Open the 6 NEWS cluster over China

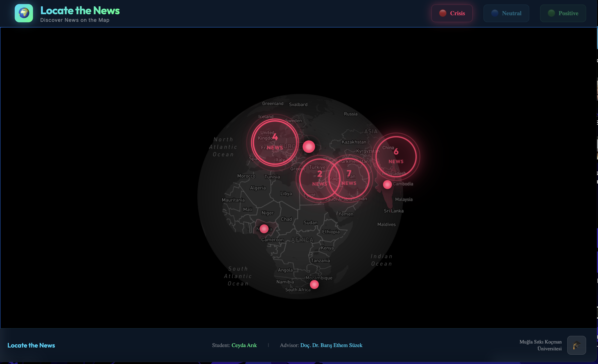click(396, 156)
